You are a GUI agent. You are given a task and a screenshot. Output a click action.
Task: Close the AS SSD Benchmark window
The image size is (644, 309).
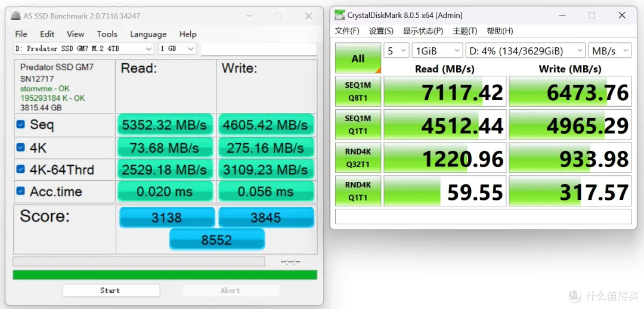[x=308, y=16]
